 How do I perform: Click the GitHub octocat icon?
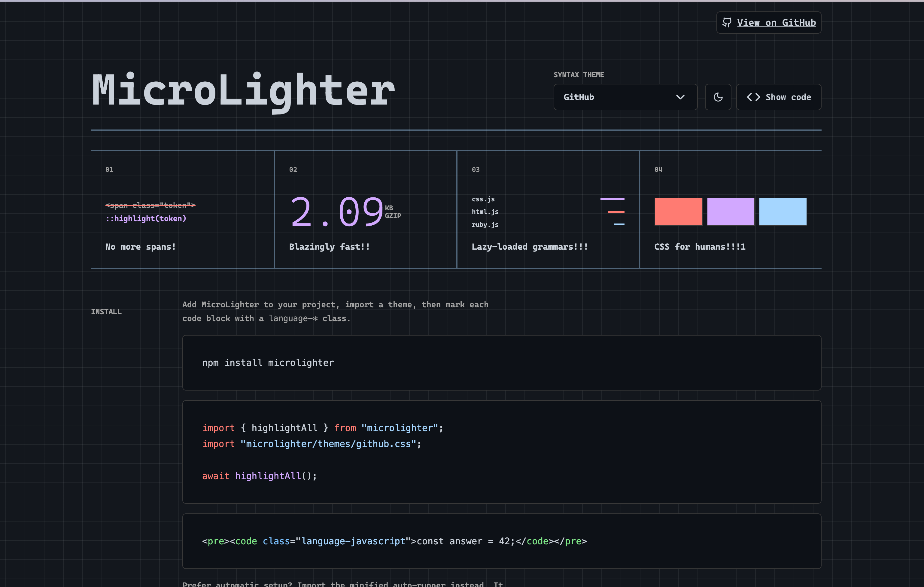pos(727,23)
